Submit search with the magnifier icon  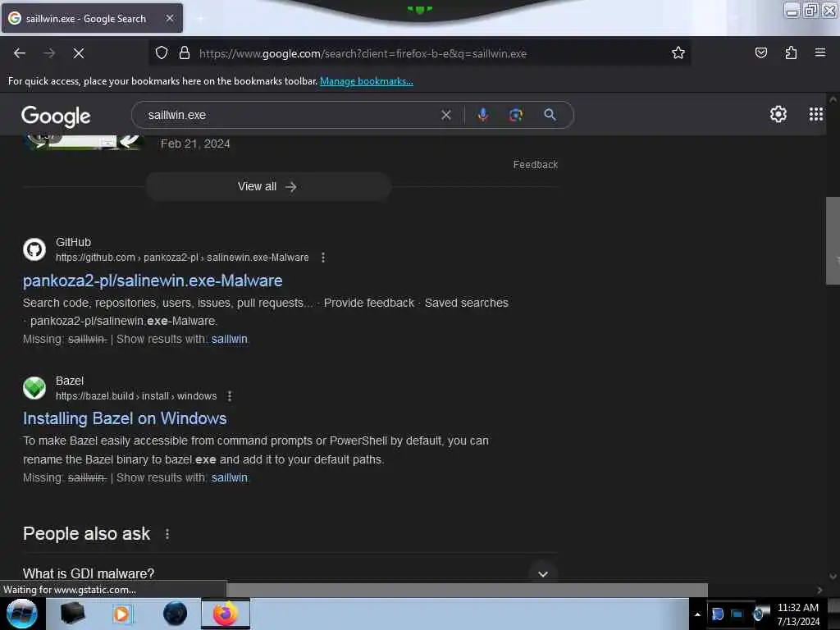pos(550,115)
